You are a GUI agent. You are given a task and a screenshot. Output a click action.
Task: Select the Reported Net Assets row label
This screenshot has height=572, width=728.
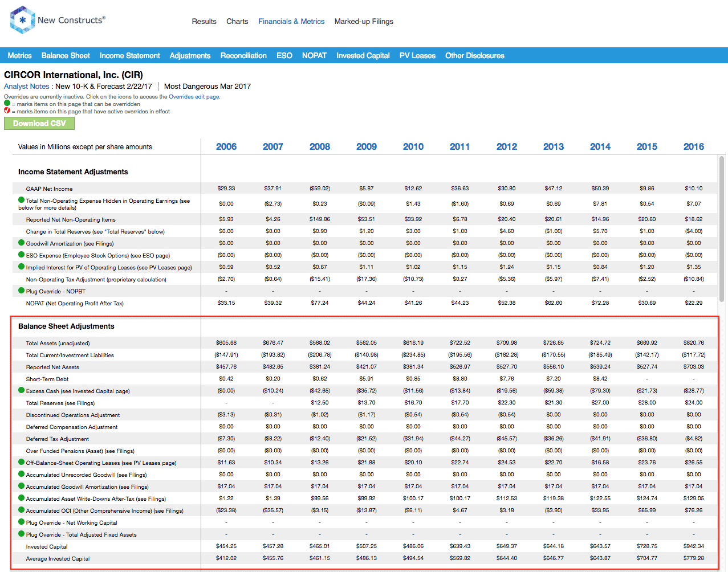point(52,367)
